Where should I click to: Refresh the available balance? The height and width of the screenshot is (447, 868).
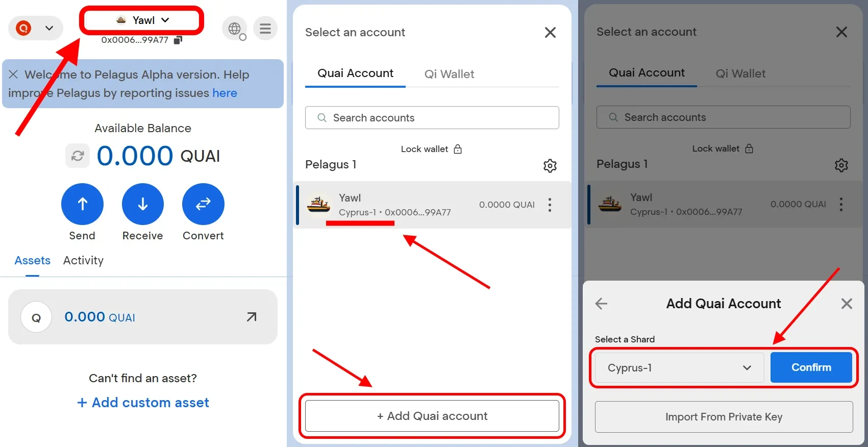[x=78, y=156]
